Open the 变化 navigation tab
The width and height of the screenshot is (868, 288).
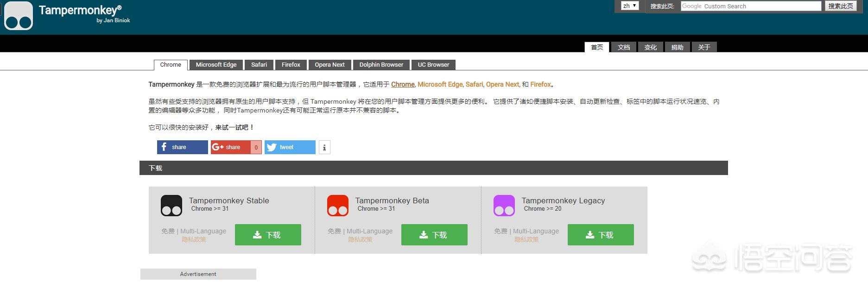coord(651,47)
